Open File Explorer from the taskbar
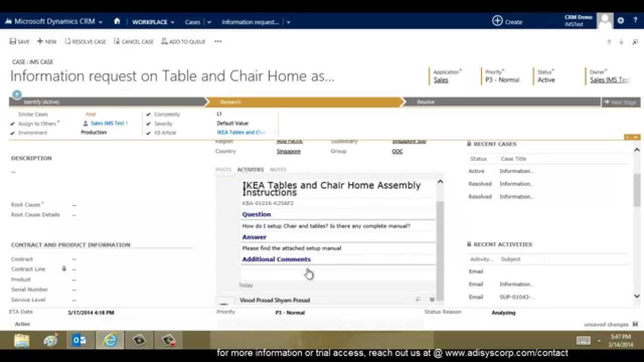The width and height of the screenshot is (644, 362). click(x=21, y=340)
